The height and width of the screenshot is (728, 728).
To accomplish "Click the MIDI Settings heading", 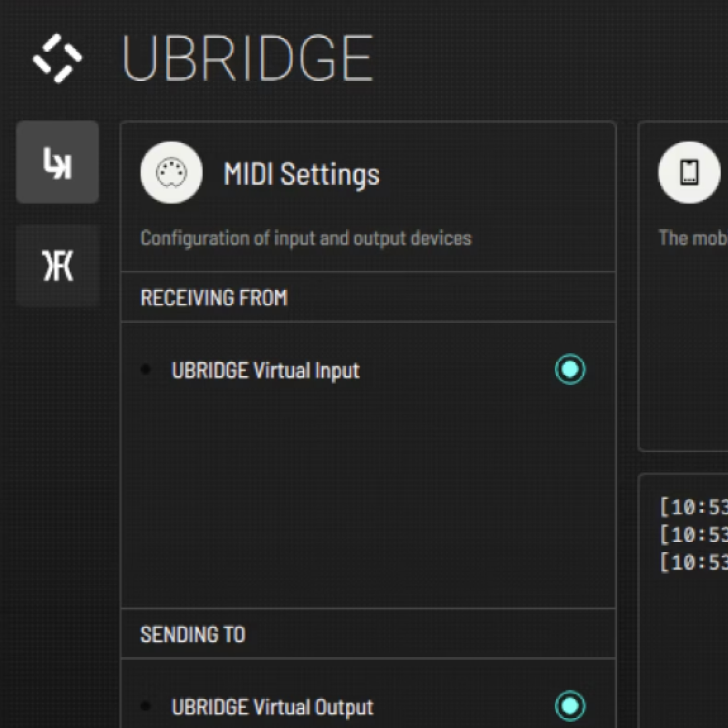I will [301, 174].
